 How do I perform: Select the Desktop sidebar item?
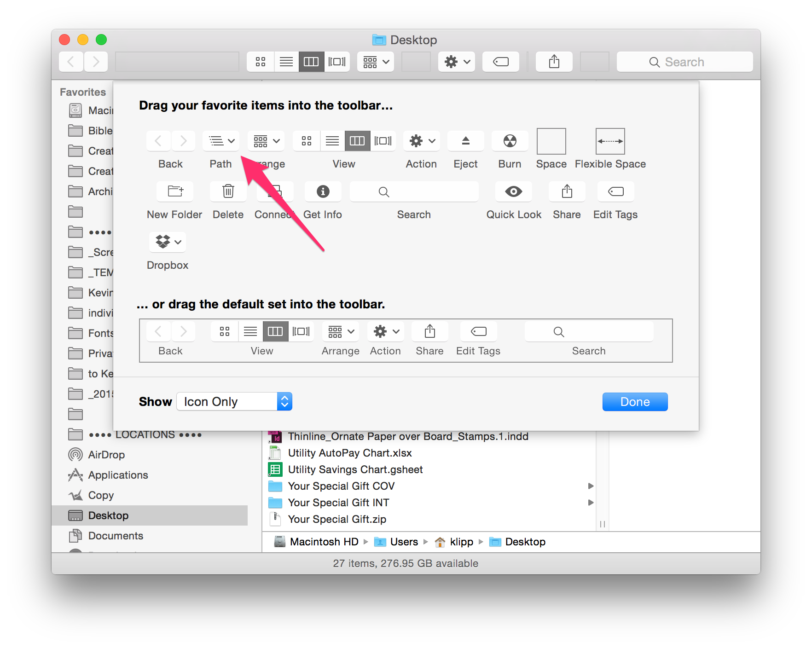pyautogui.click(x=150, y=515)
